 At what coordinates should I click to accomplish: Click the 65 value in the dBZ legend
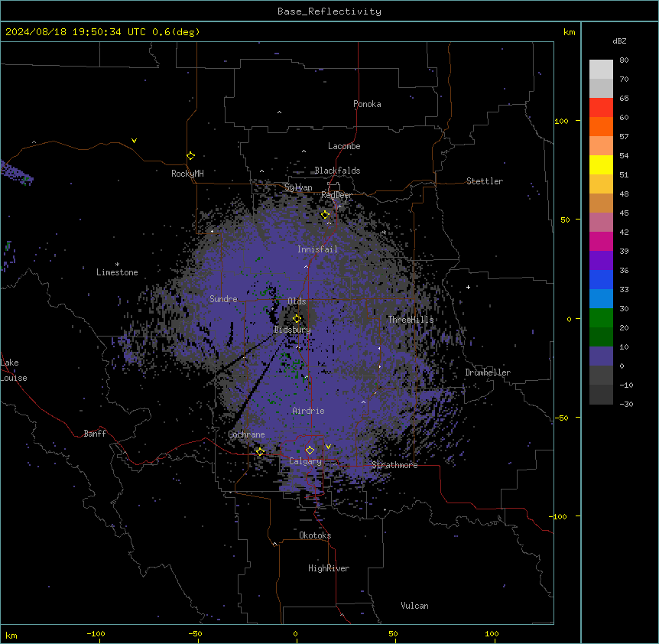coord(624,99)
